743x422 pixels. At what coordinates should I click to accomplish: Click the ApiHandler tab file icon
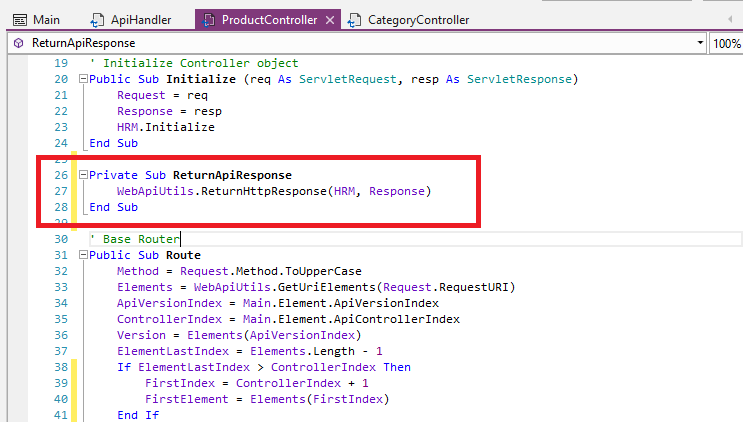click(97, 19)
